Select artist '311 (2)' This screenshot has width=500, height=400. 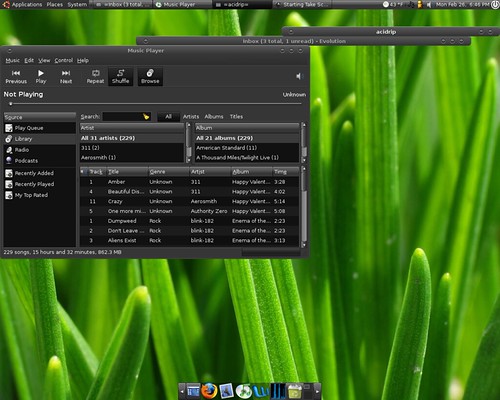(x=132, y=148)
